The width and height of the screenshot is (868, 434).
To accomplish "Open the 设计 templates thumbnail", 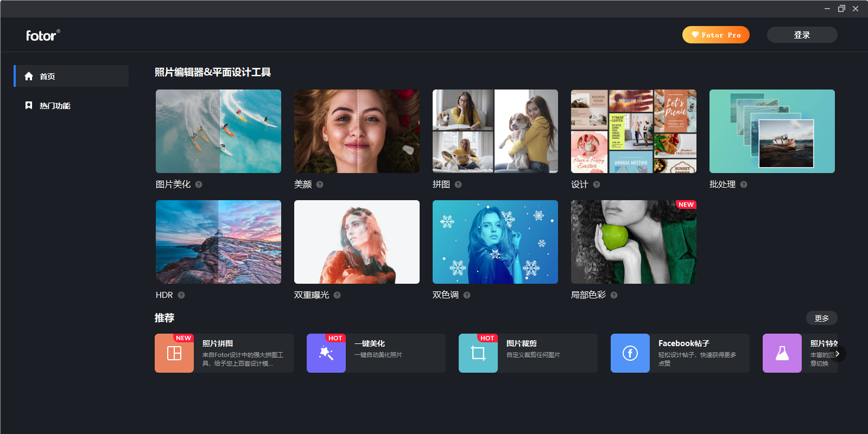I will [633, 131].
